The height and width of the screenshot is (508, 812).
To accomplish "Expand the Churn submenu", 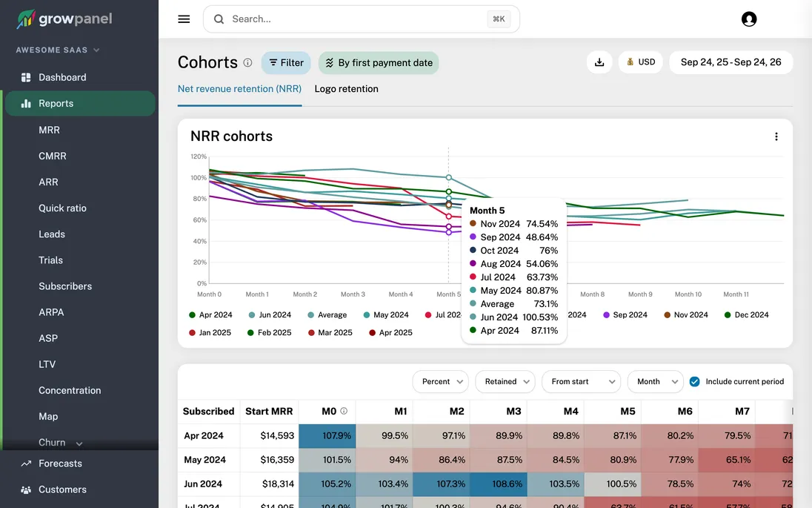I will [x=79, y=443].
